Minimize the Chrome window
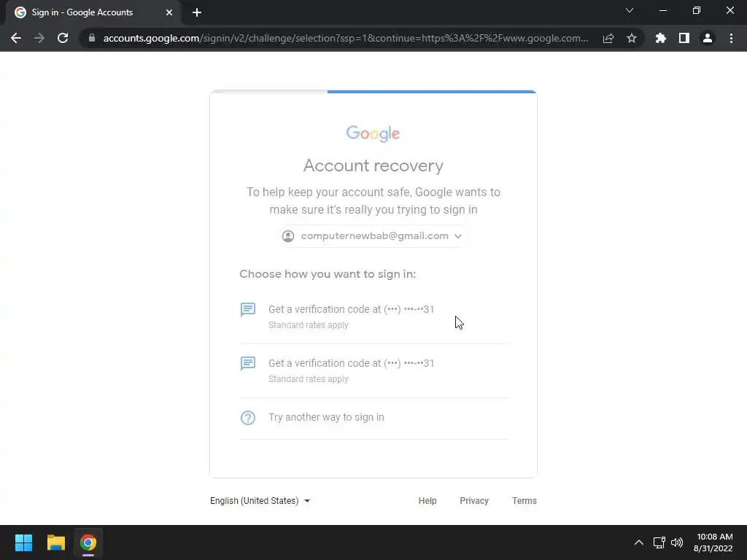This screenshot has width=747, height=560. click(x=662, y=10)
